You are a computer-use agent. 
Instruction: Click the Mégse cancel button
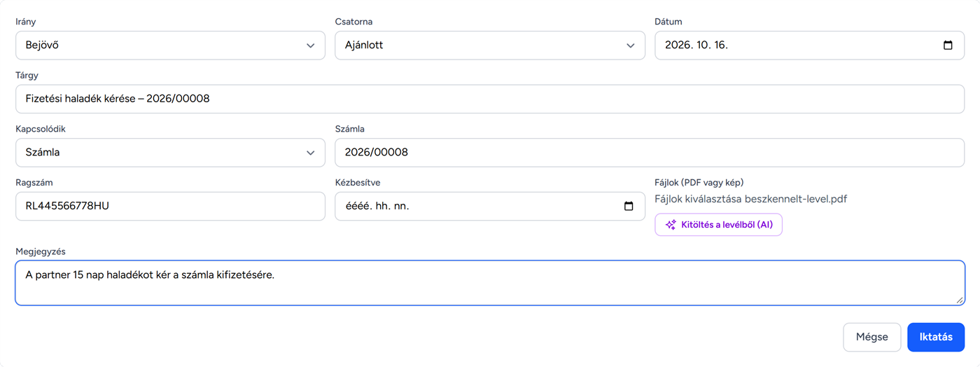pyautogui.click(x=871, y=337)
